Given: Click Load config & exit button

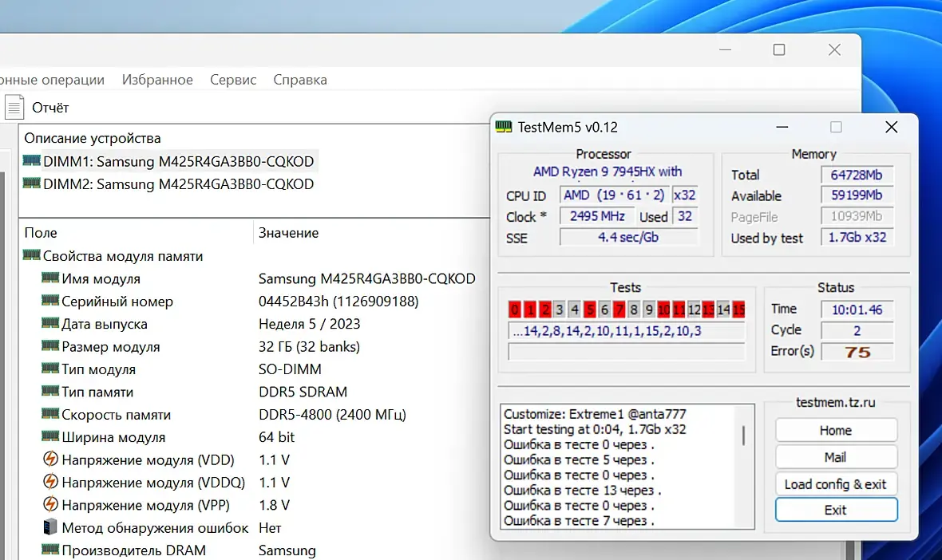Looking at the screenshot, I should (836, 484).
